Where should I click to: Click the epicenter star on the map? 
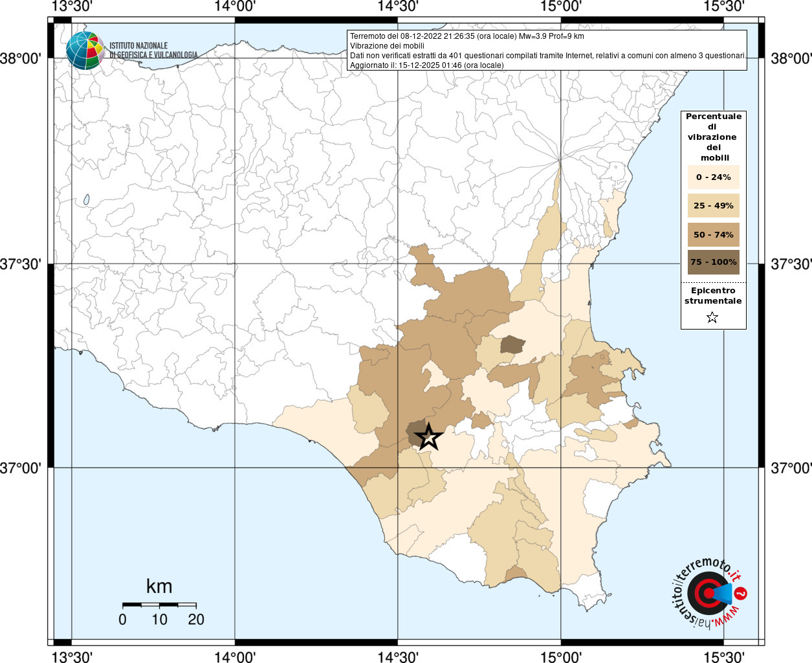click(x=428, y=437)
